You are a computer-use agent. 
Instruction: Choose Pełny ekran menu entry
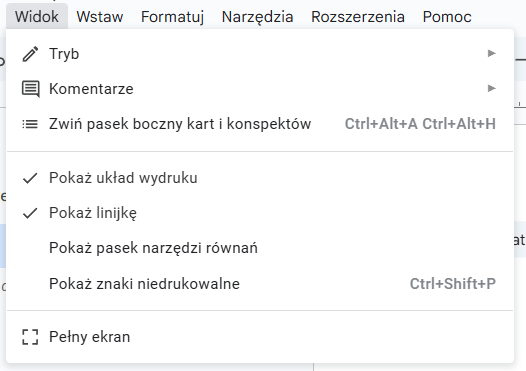click(x=260, y=337)
